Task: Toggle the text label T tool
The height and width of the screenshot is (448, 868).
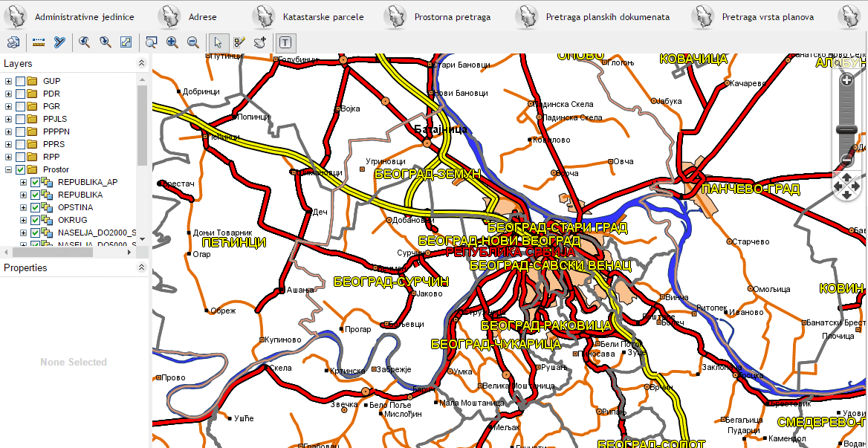Action: point(286,43)
